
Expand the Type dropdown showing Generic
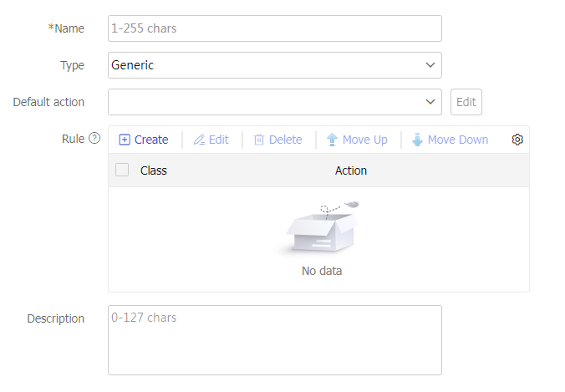[274, 65]
